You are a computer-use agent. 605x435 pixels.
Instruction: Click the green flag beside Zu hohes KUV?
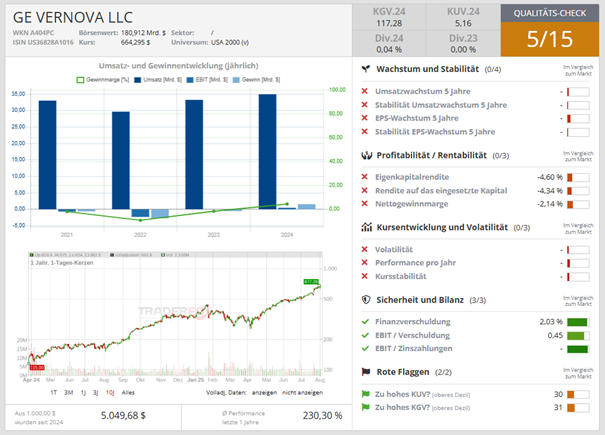click(x=365, y=394)
